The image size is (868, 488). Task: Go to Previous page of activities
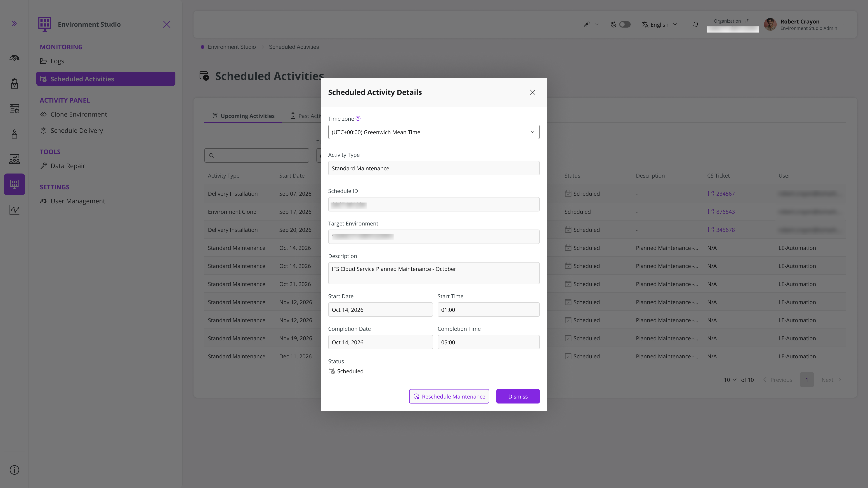778,380
